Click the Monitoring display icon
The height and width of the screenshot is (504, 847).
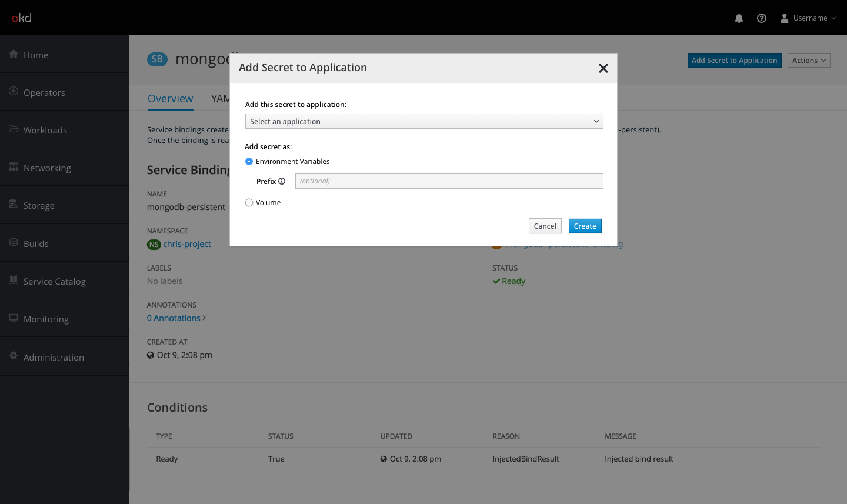[14, 318]
